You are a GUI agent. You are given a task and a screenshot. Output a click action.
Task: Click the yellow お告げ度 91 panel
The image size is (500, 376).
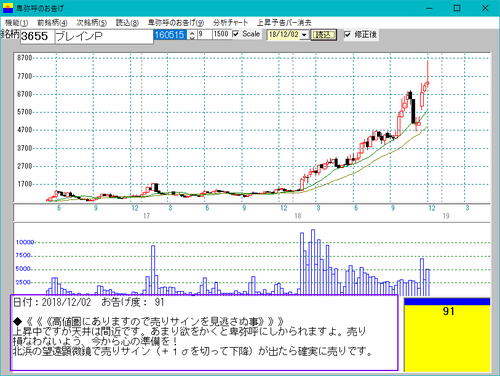tap(447, 338)
